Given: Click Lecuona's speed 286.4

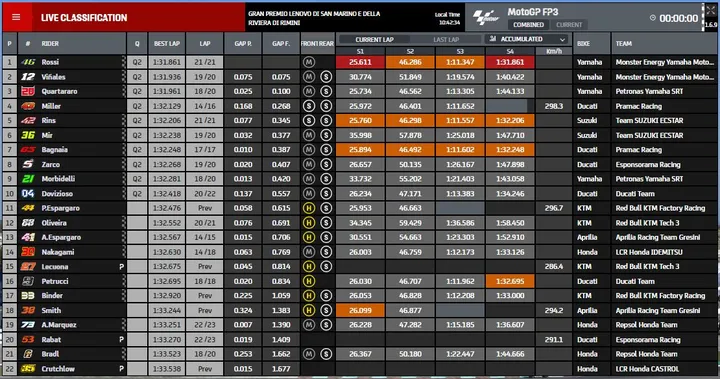Looking at the screenshot, I should click(554, 266).
